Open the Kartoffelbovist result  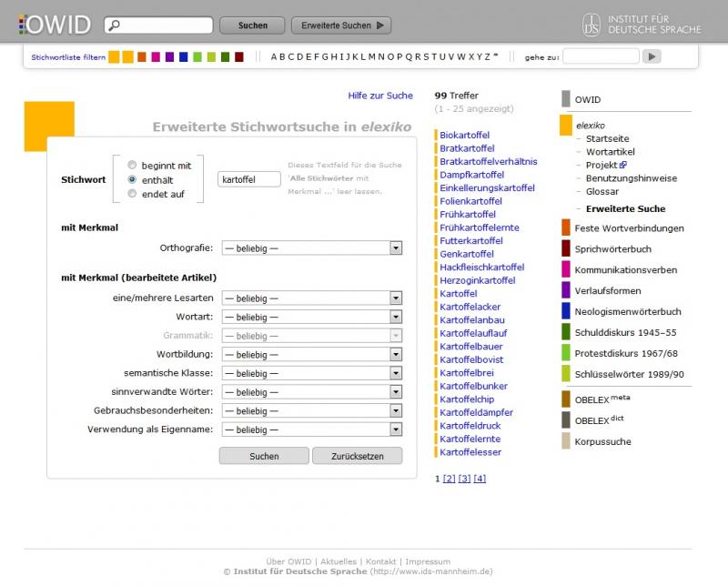(471, 359)
